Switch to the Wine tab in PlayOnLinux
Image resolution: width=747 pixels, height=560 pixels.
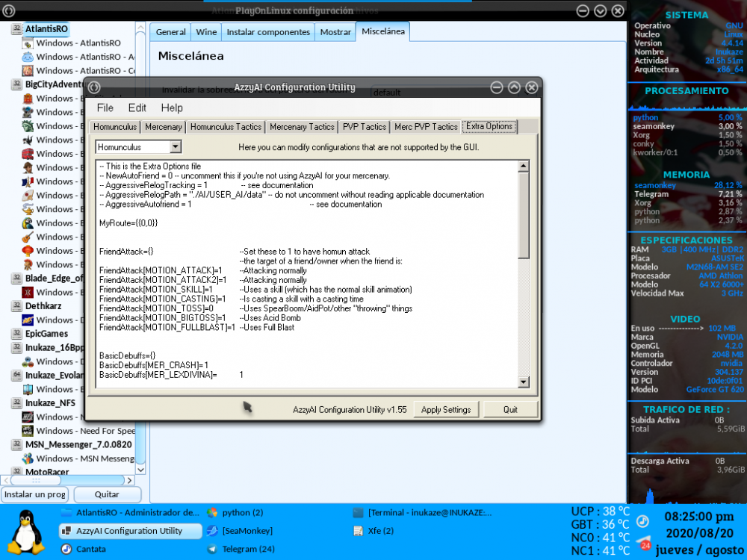[x=206, y=32]
